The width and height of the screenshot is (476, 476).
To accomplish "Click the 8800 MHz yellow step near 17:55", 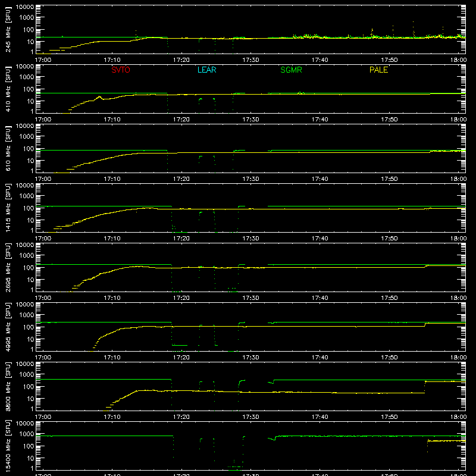I will [425, 387].
